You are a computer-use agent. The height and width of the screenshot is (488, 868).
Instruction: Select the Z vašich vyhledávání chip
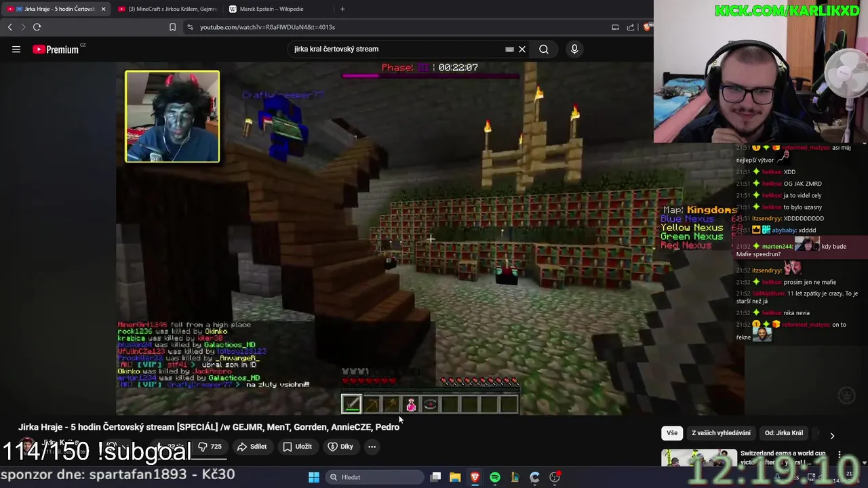pos(721,433)
